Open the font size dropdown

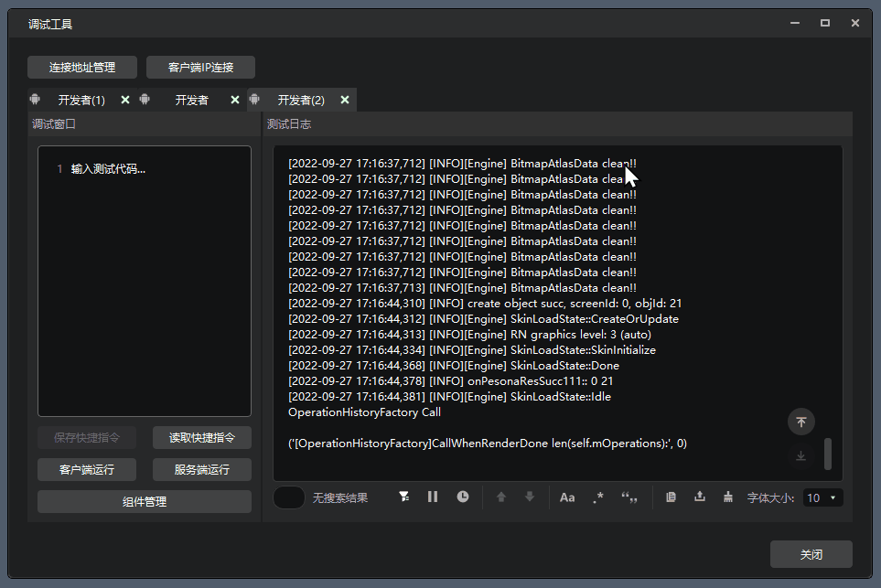point(822,497)
